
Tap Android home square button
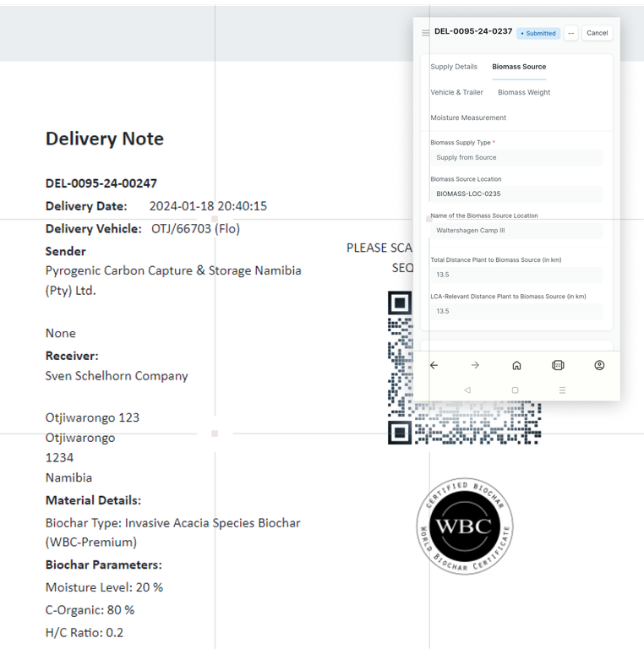[515, 390]
